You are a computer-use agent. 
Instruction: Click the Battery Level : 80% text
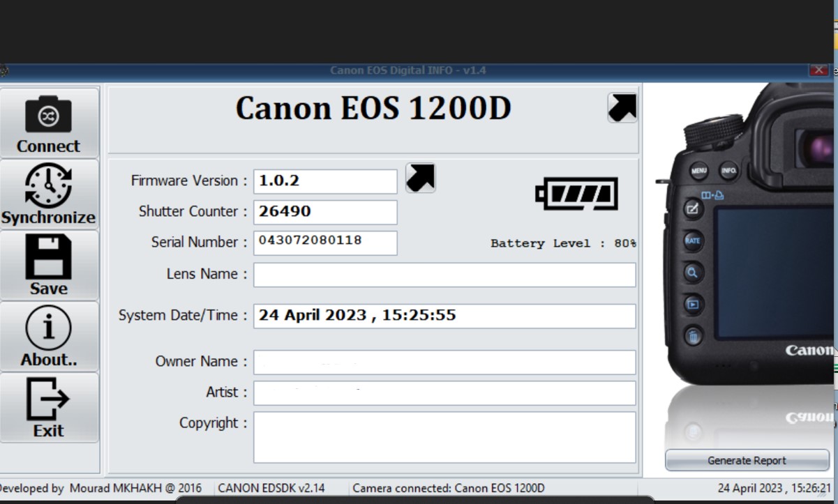click(x=563, y=243)
